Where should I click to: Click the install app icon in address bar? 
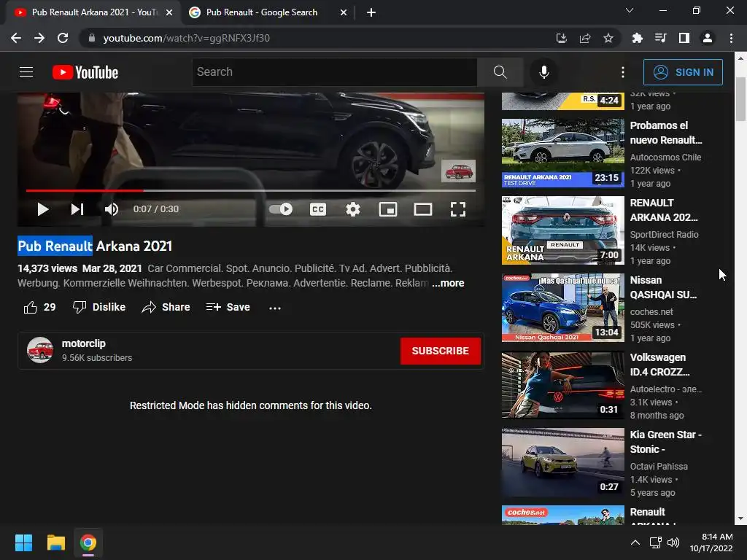pyautogui.click(x=562, y=38)
